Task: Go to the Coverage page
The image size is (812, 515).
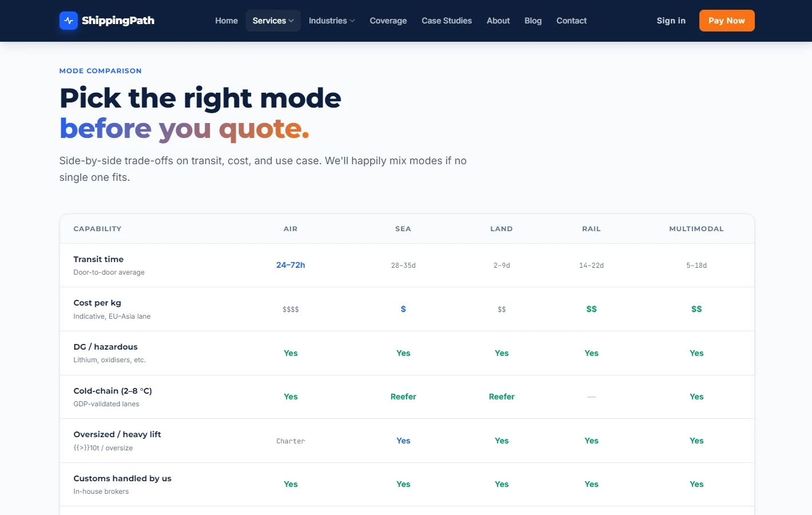Action: pos(388,21)
